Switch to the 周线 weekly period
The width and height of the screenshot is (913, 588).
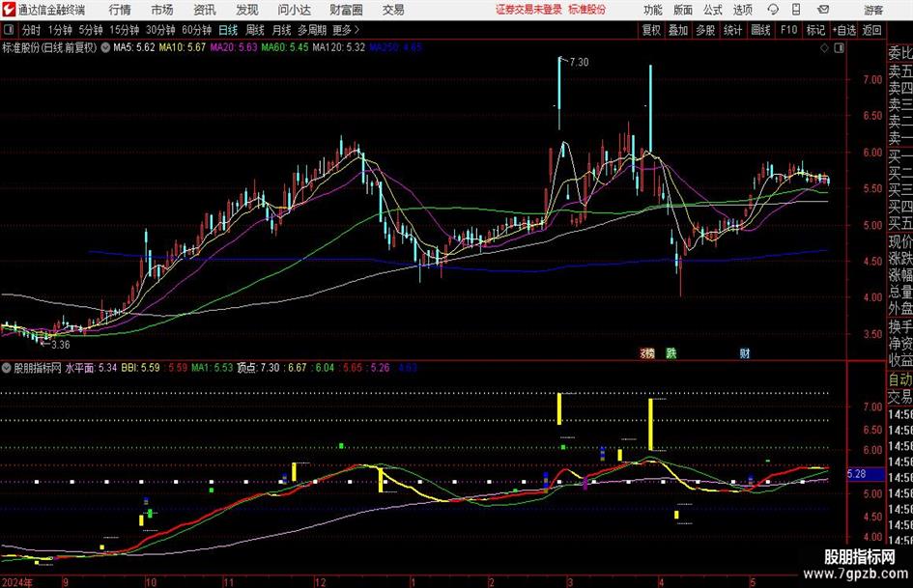point(255,30)
